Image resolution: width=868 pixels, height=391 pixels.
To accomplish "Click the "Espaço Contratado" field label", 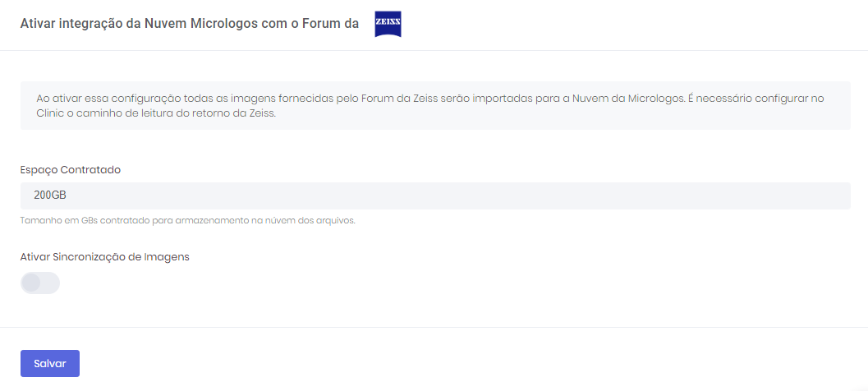I will click(x=71, y=170).
